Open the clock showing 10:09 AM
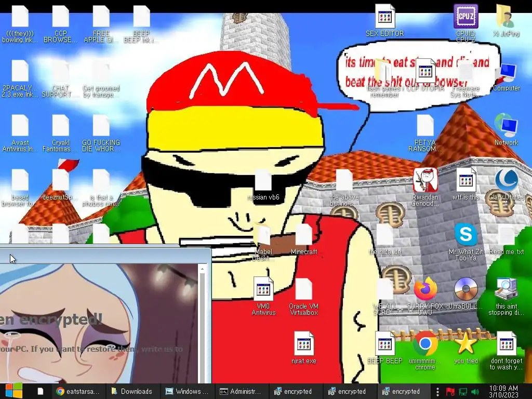The height and width of the screenshot is (399, 532). pyautogui.click(x=503, y=391)
